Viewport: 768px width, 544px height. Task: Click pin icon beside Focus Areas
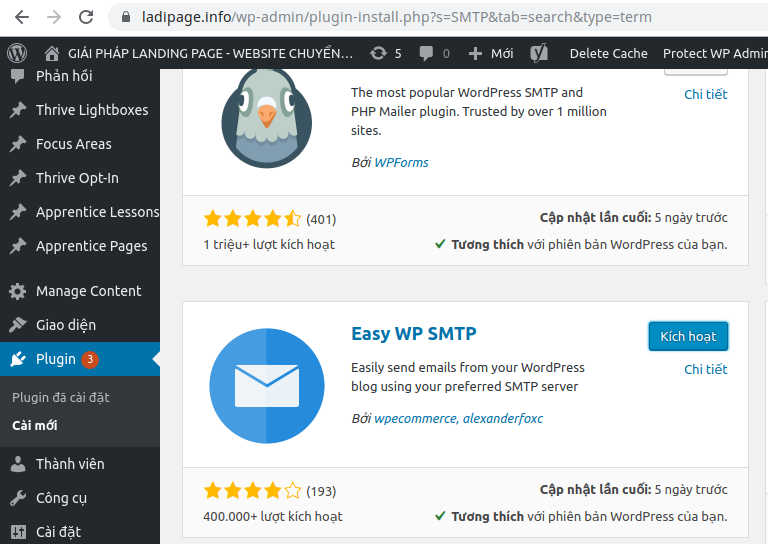[18, 144]
